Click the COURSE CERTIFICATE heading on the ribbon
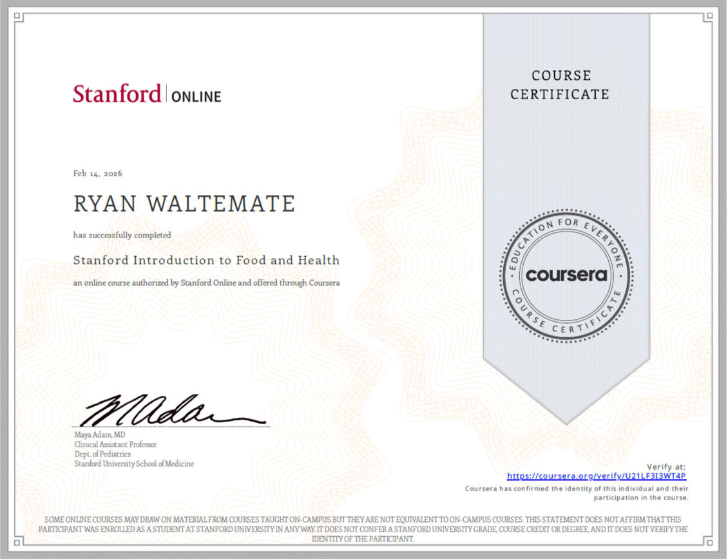 click(x=560, y=85)
